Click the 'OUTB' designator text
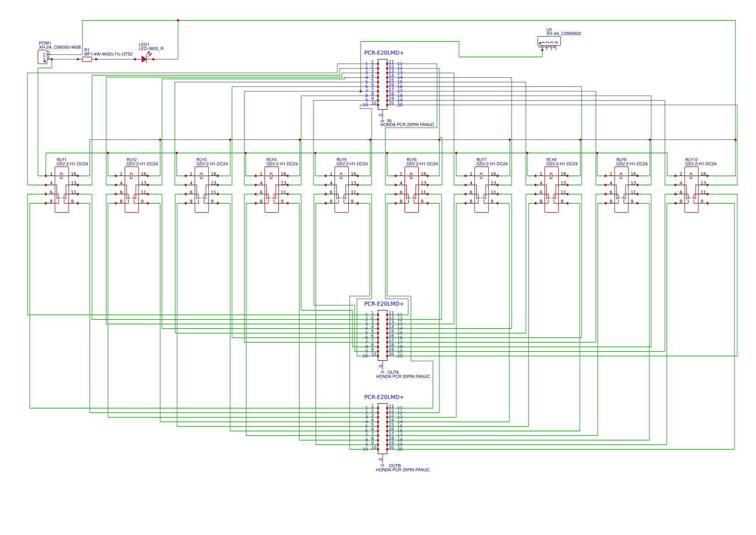The height and width of the screenshot is (535, 756). 394,465
